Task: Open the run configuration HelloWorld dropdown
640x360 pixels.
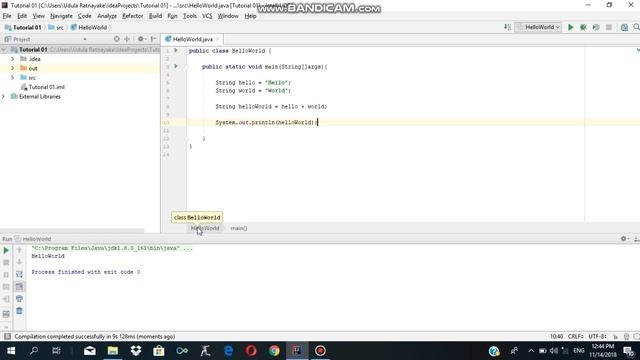Action: [539, 27]
